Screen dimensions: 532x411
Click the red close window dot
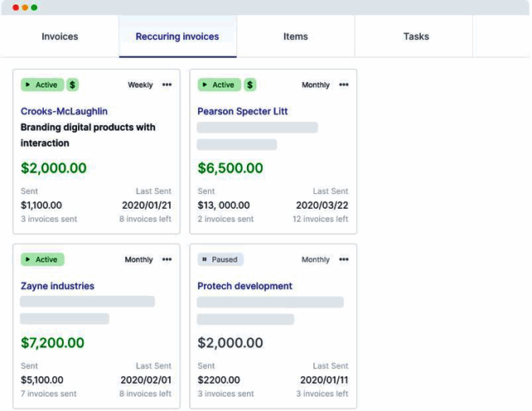pyautogui.click(x=15, y=7)
